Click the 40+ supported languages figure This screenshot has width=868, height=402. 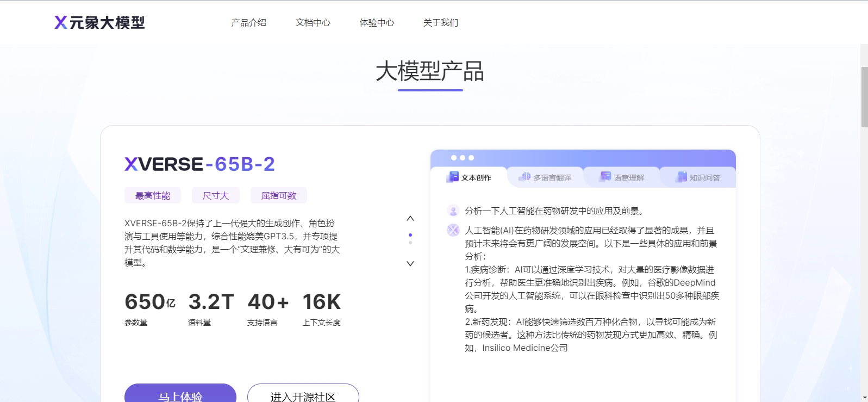click(268, 302)
